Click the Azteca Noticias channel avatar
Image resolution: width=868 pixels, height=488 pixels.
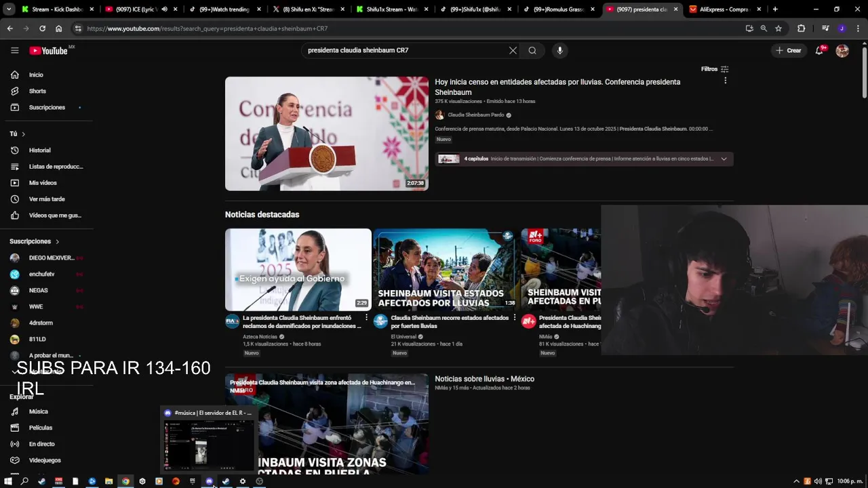click(232, 321)
